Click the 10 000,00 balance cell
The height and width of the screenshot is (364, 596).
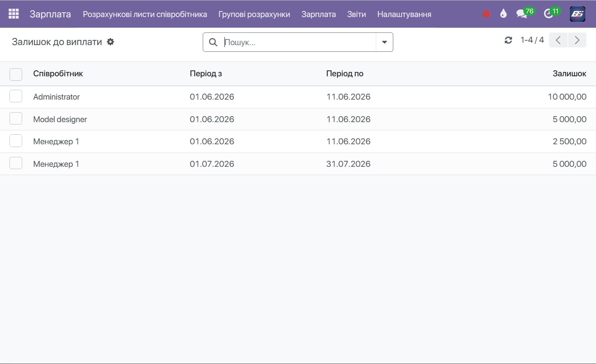click(x=567, y=97)
